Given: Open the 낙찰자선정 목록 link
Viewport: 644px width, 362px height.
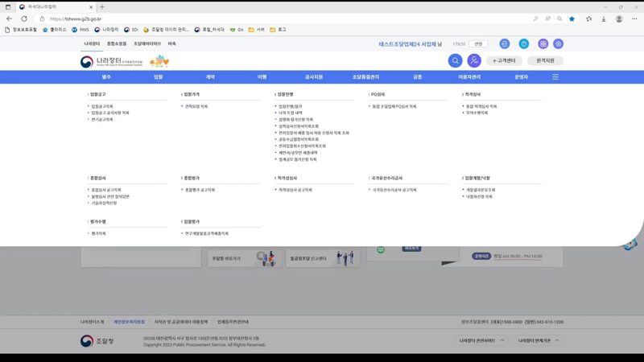Looking at the screenshot, I should tap(479, 196).
